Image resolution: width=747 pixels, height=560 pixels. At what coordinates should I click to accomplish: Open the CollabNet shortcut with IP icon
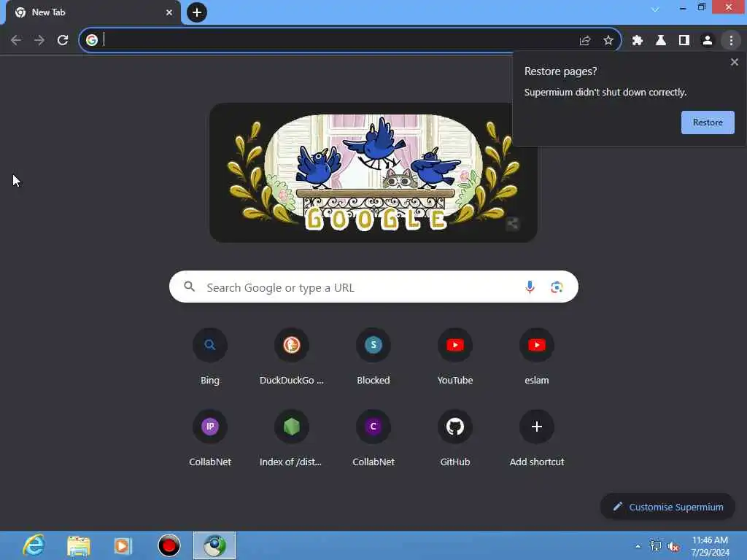tap(210, 437)
